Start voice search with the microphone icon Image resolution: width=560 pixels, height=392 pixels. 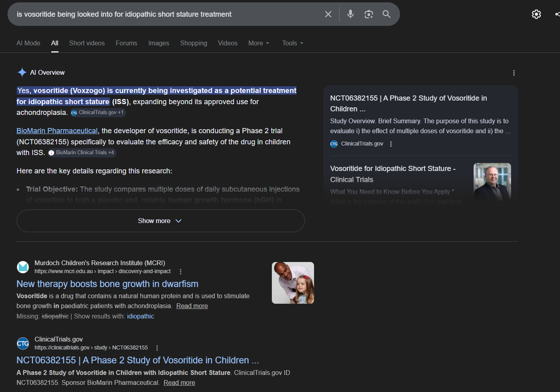pyautogui.click(x=350, y=14)
